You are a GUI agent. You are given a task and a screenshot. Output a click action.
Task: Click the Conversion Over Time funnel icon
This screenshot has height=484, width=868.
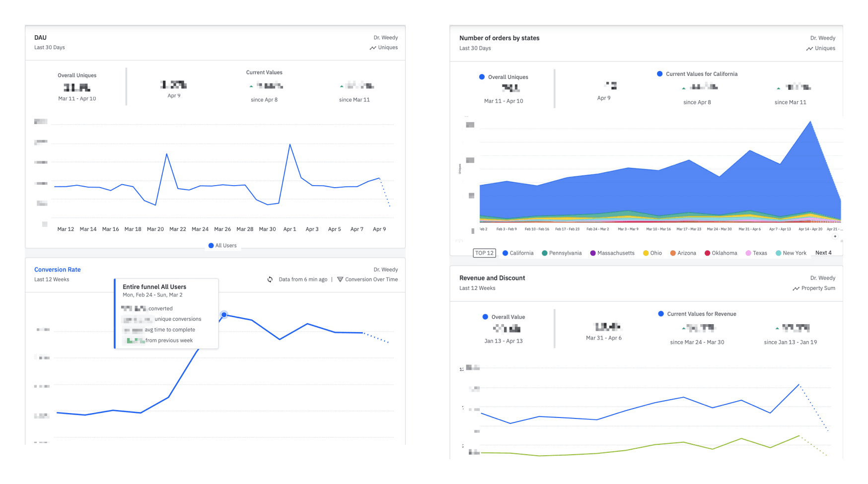pos(340,279)
